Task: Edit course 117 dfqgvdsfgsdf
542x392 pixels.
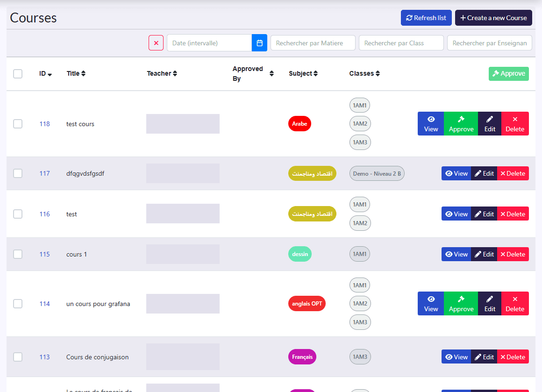Action: pyautogui.click(x=484, y=173)
